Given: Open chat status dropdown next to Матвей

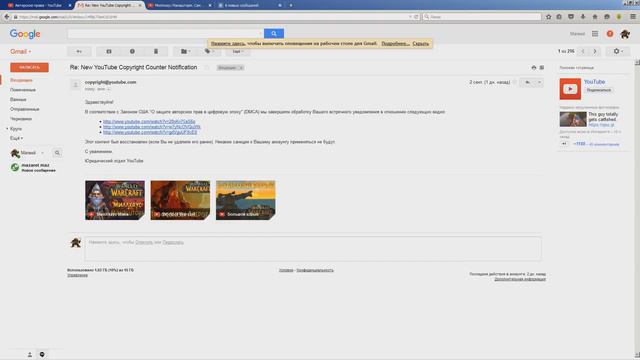Looking at the screenshot, I should click(x=42, y=153).
